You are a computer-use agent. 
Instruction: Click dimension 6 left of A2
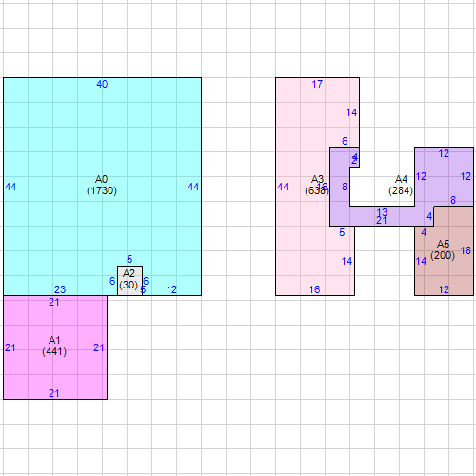tap(112, 281)
